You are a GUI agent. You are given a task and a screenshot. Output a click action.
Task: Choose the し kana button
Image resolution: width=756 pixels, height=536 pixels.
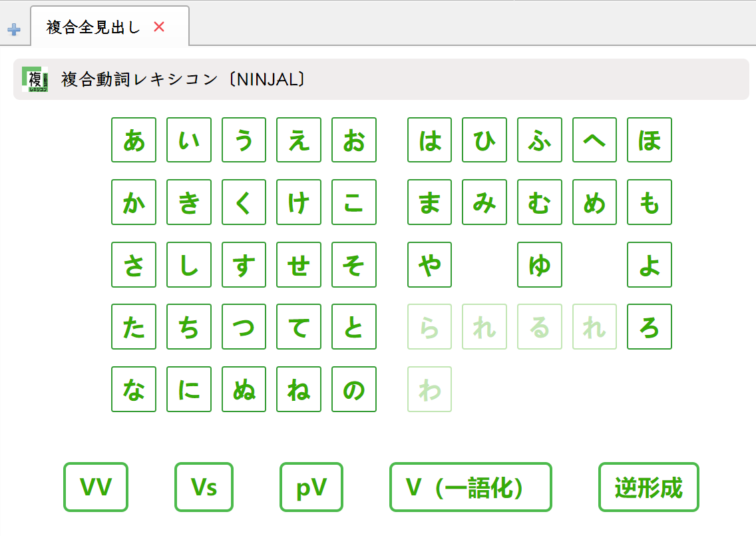(189, 264)
